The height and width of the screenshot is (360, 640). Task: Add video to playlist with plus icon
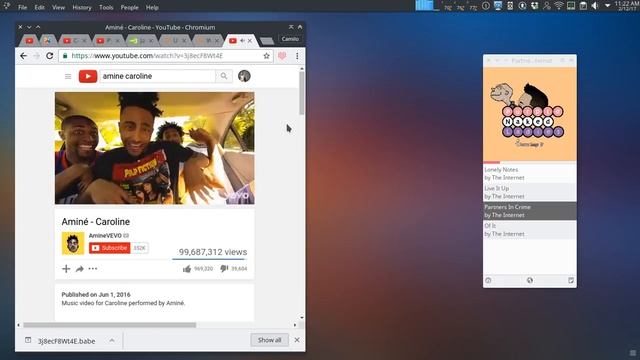click(66, 269)
